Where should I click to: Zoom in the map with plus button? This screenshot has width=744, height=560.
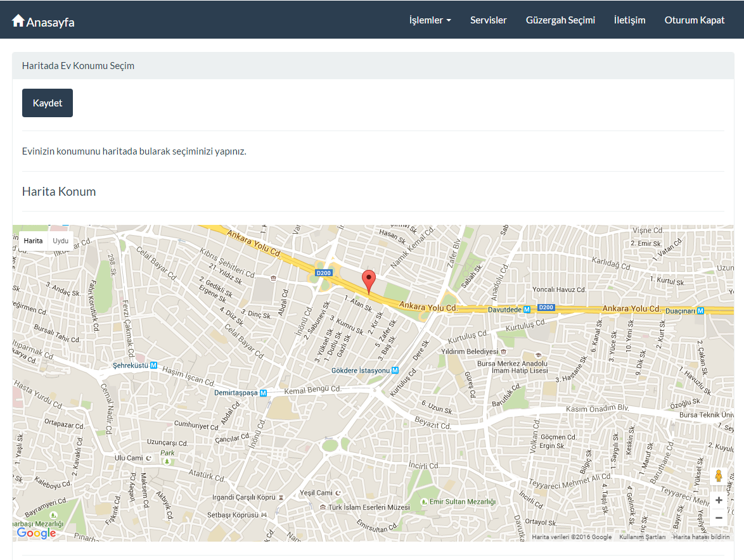(x=719, y=500)
